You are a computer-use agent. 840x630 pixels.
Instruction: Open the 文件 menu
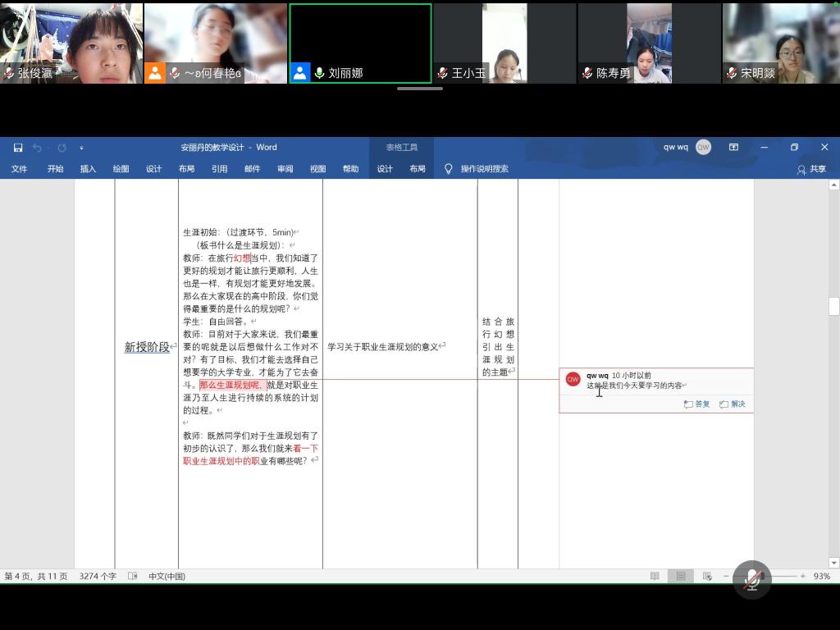(x=19, y=169)
